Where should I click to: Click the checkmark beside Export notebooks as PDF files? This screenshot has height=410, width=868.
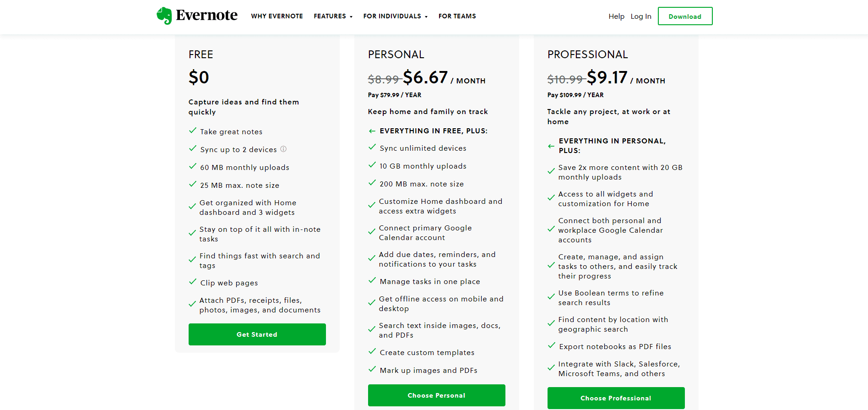551,345
